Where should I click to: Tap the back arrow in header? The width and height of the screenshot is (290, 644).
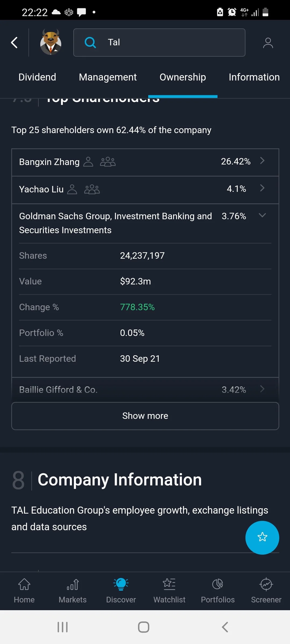[x=14, y=43]
